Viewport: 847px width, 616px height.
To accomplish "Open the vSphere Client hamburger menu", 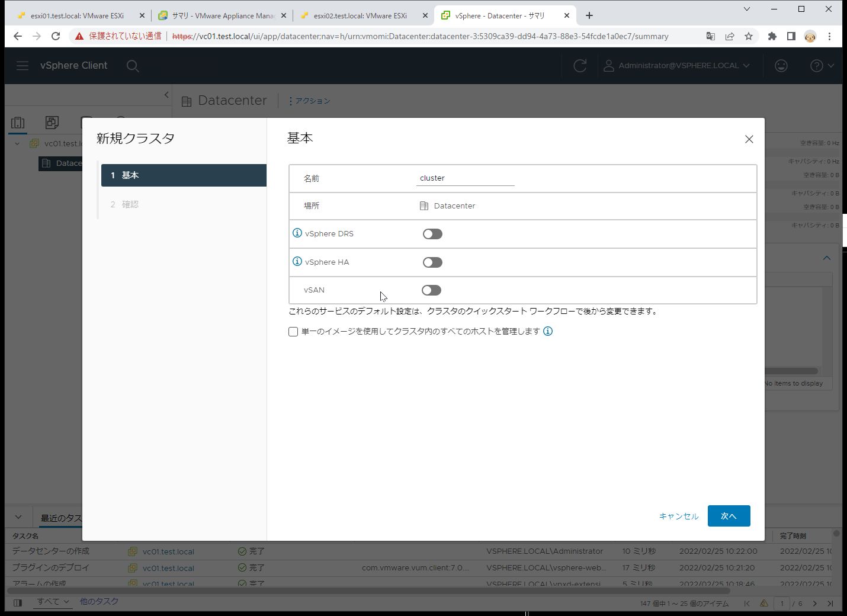I will 23,66.
